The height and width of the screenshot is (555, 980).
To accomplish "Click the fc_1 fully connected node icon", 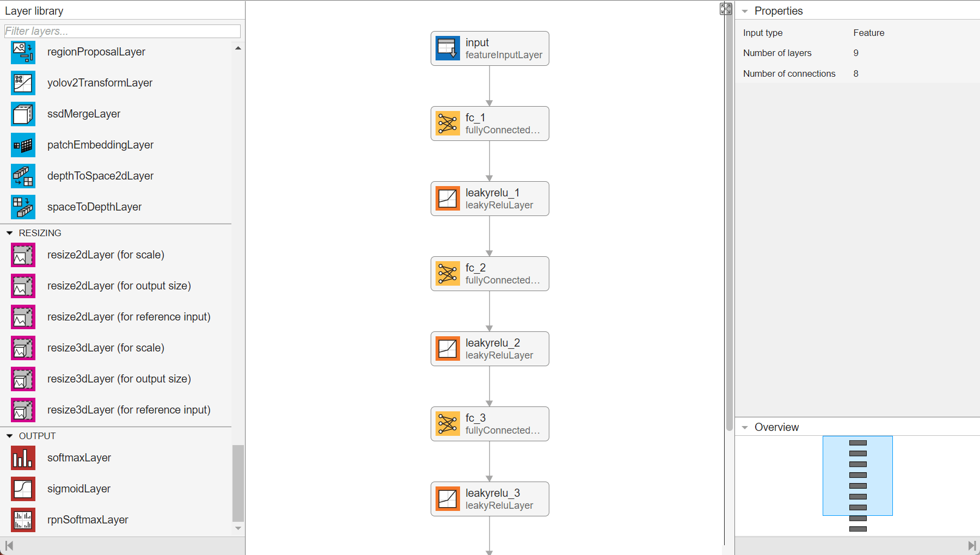I will coord(448,124).
